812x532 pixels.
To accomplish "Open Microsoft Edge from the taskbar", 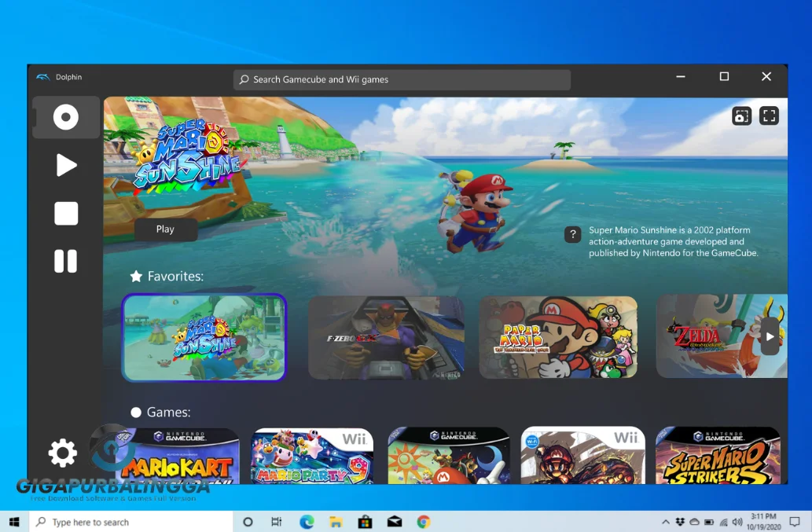I will (x=307, y=521).
